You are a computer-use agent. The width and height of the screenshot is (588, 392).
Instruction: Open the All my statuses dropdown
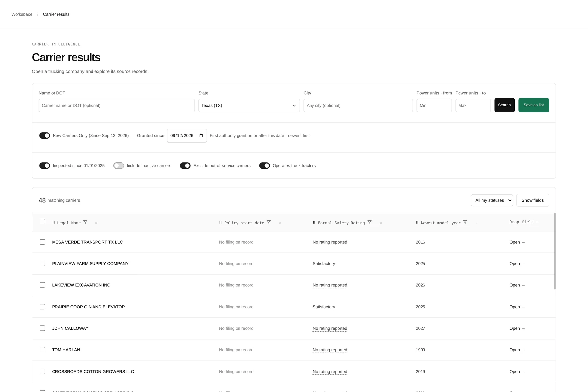tap(492, 200)
